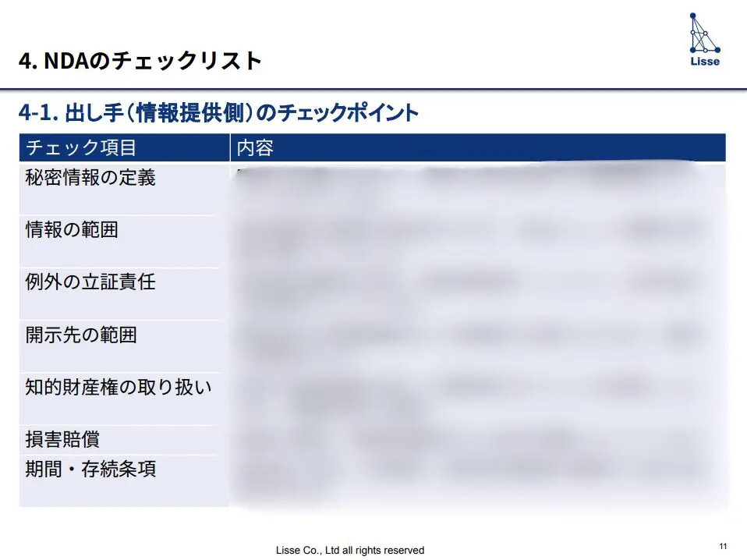The image size is (747, 560).
Task: Select the '情報の範囲' row label
Action: click(x=72, y=230)
